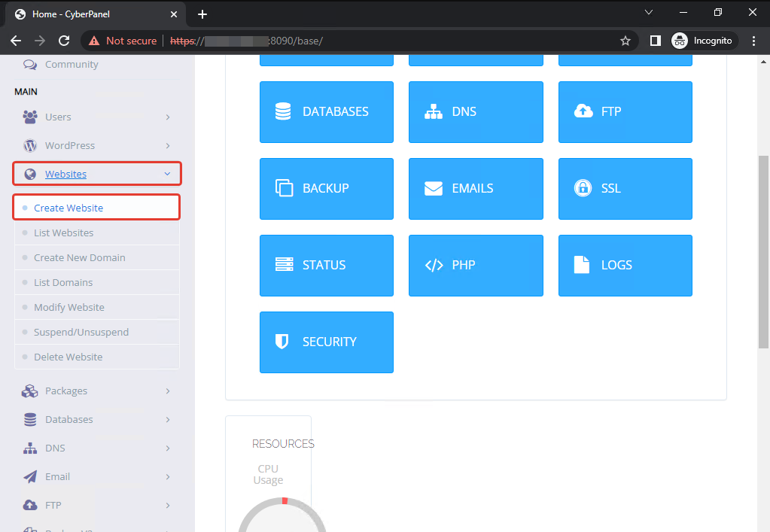This screenshot has width=770, height=532.
Task: Click the page vertical scrollbar thumb
Action: point(763,252)
